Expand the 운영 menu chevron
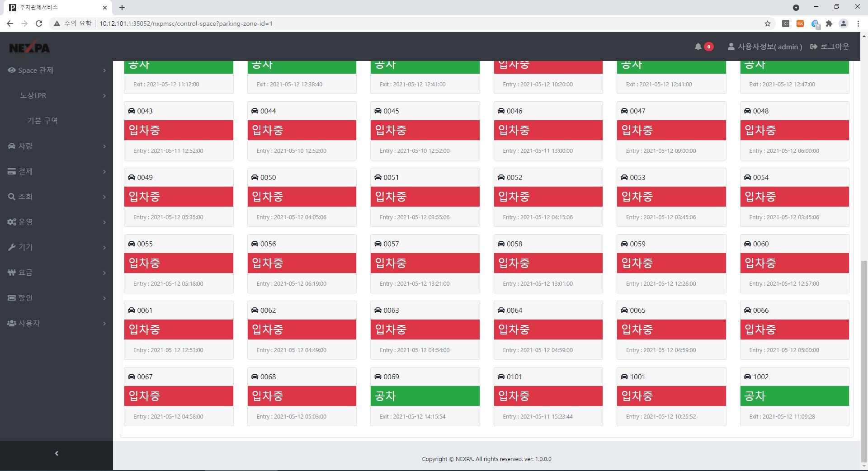Viewport: 868px width, 471px height. pos(104,222)
